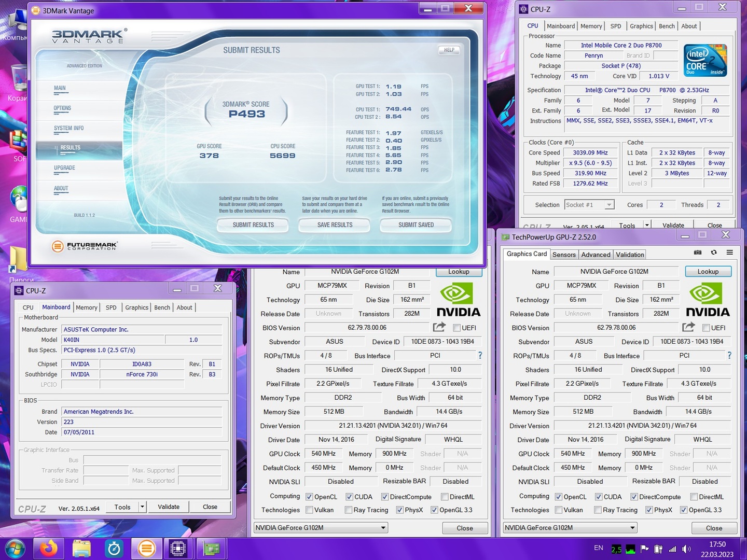
Task: Select OPTIONS in 3DMark Vantage sidebar
Action: (x=62, y=108)
